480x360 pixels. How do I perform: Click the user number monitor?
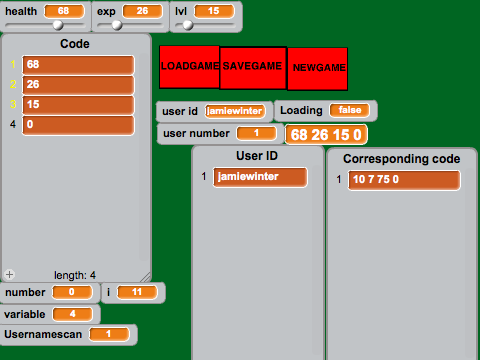pyautogui.click(x=220, y=134)
